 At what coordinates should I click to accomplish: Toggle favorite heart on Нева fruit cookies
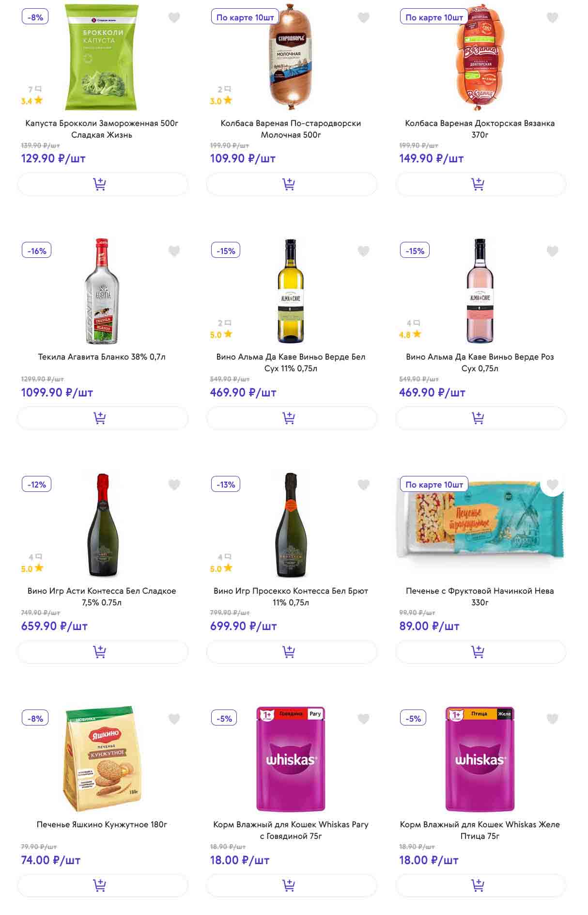pyautogui.click(x=552, y=485)
